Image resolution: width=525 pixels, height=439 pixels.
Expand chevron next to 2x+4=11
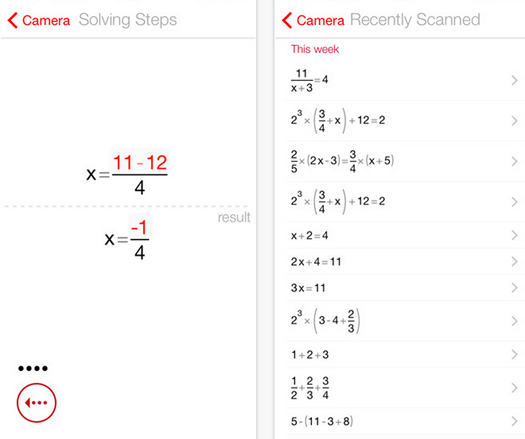[515, 262]
